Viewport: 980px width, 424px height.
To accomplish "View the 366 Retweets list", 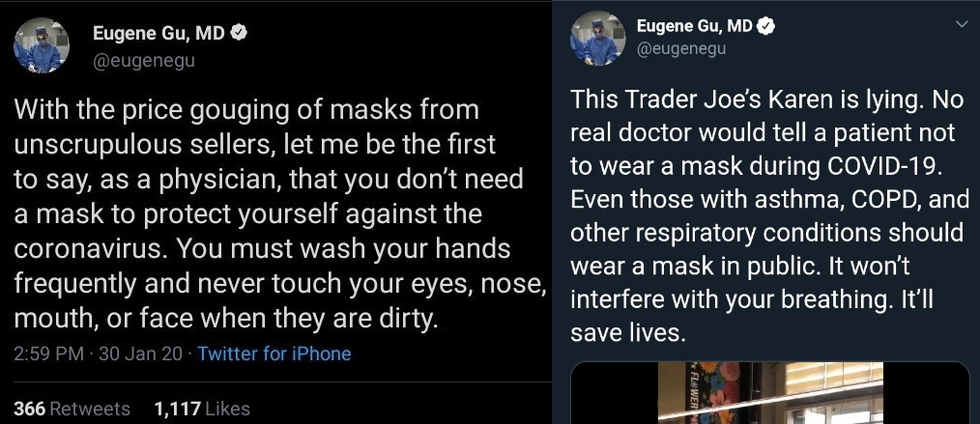I will pyautogui.click(x=72, y=409).
